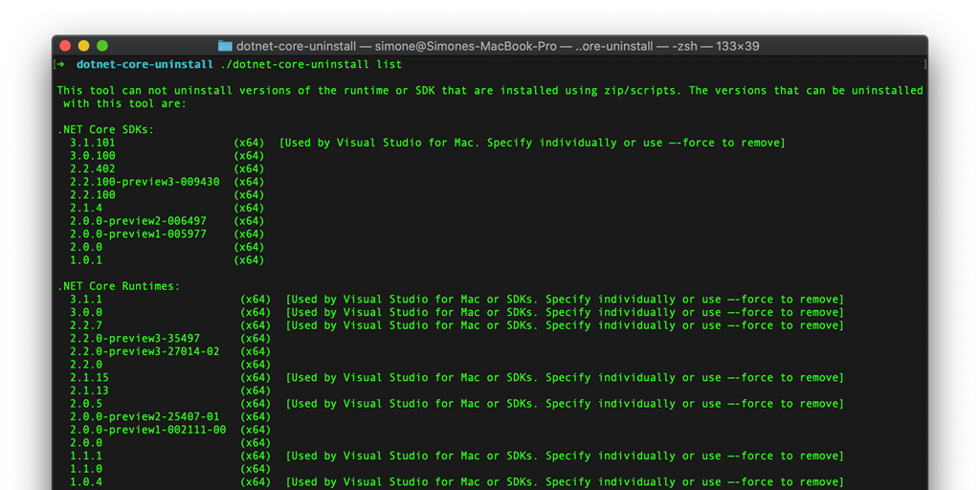Click runtime 2.0.0-preview1-002111-00 entry
Image resolution: width=980 pixels, height=490 pixels.
147,430
